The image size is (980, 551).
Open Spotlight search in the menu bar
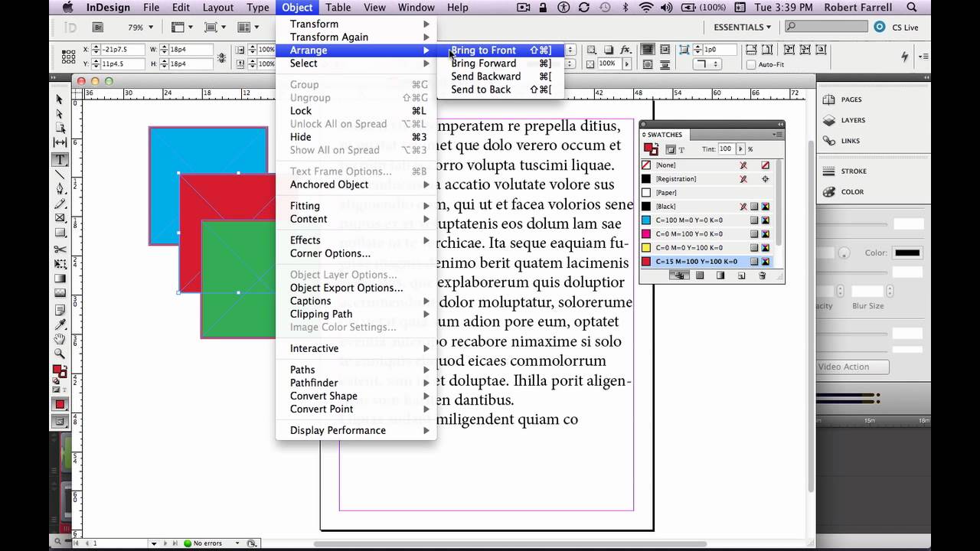(912, 8)
